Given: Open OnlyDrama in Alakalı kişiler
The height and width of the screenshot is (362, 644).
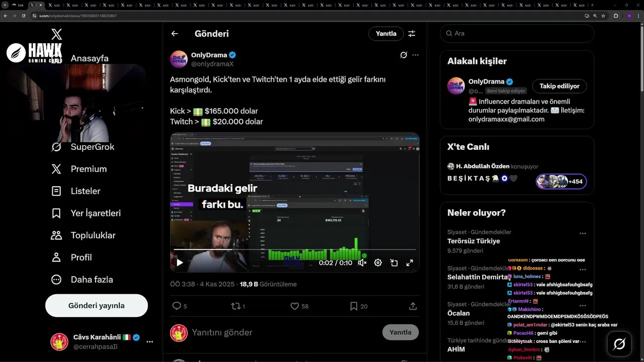Looking at the screenshot, I should coord(486,81).
